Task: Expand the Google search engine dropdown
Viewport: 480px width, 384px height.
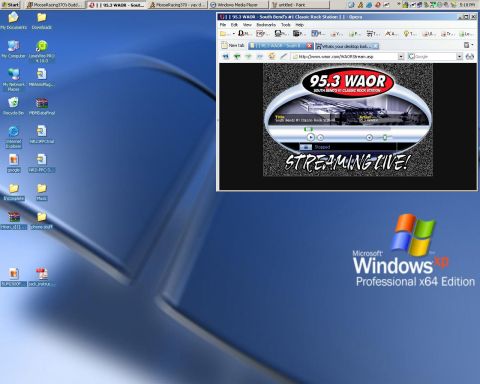Action: point(459,57)
